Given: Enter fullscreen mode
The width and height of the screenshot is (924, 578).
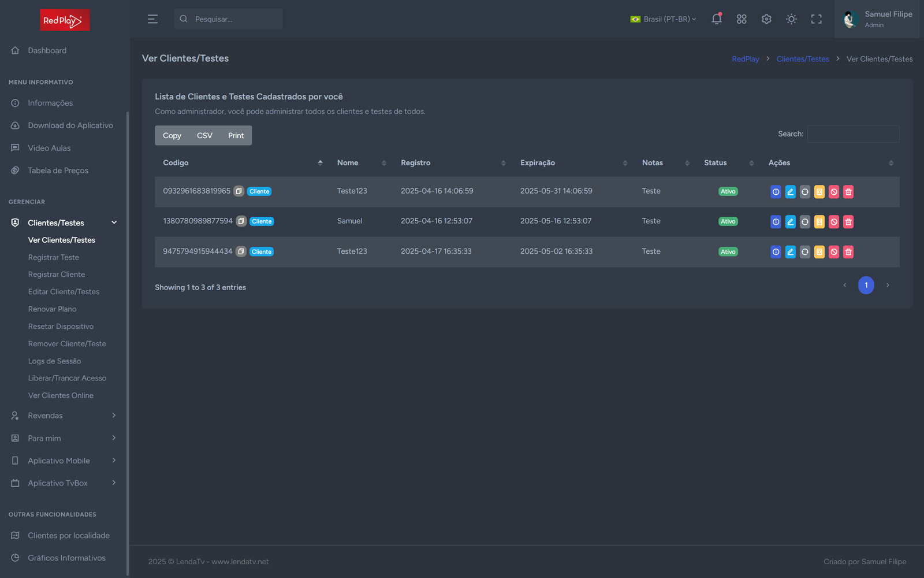Looking at the screenshot, I should [816, 19].
